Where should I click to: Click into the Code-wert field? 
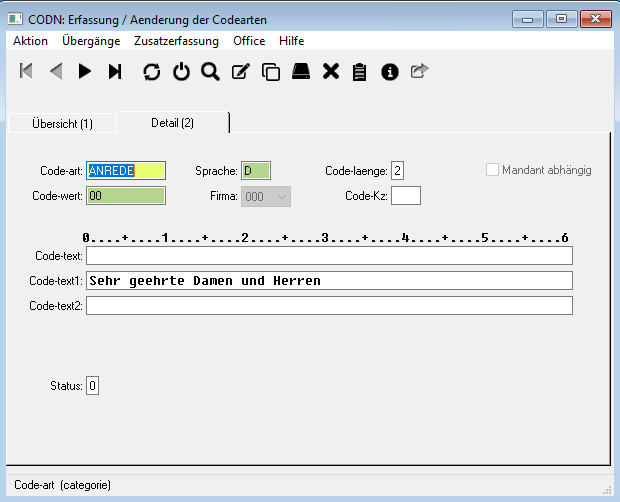126,197
